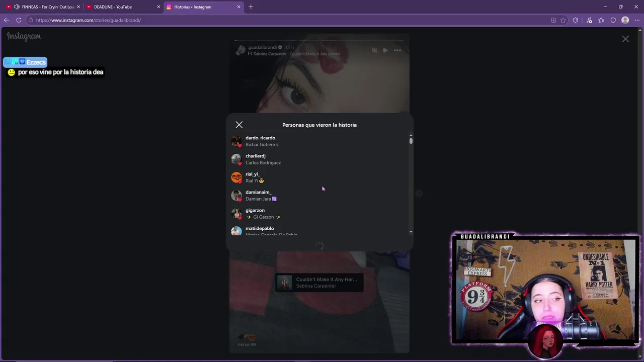Unmute the story audio
Viewport: 644px width, 362px height.
(x=374, y=50)
